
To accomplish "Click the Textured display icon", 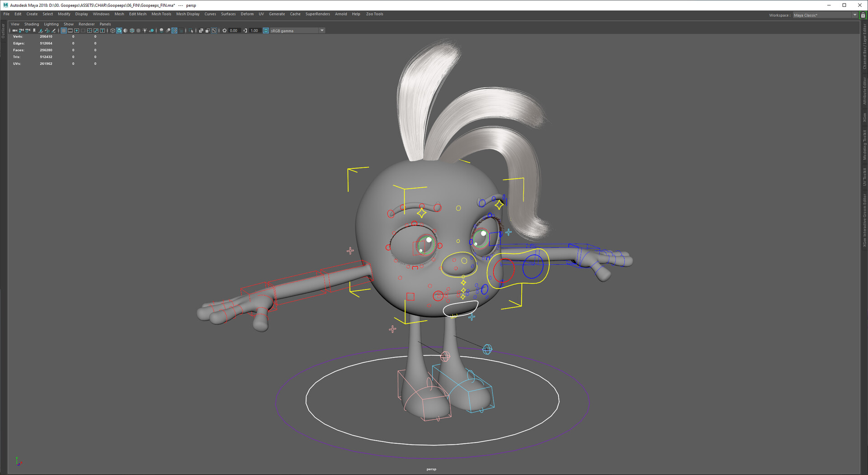I will [x=138, y=30].
